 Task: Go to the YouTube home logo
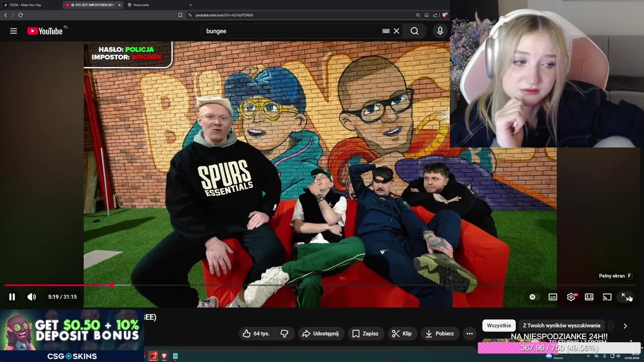click(x=45, y=31)
